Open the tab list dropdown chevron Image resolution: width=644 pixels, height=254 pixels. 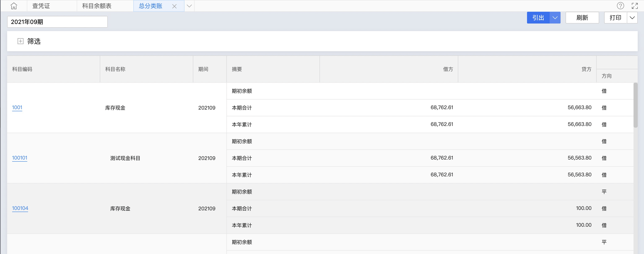point(189,6)
